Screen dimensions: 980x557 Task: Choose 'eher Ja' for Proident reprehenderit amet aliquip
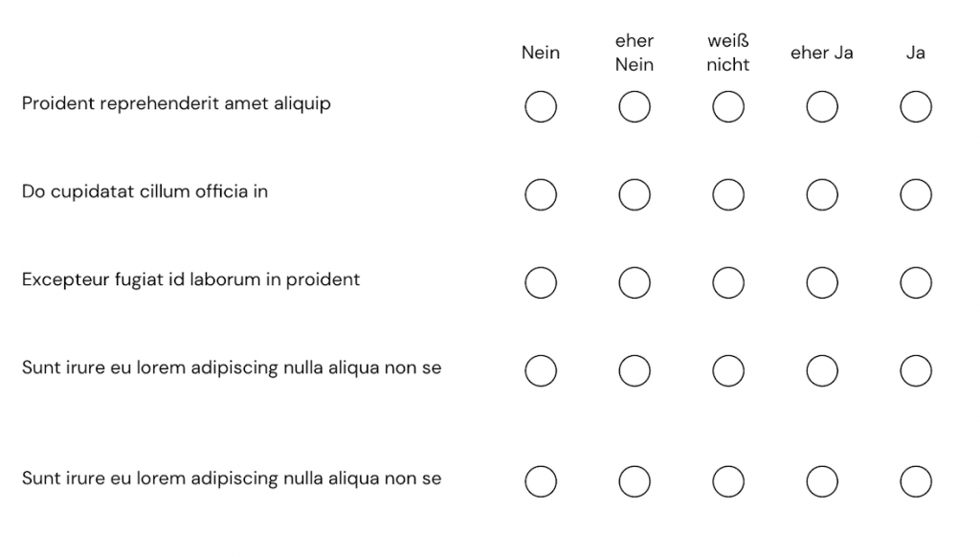822,107
